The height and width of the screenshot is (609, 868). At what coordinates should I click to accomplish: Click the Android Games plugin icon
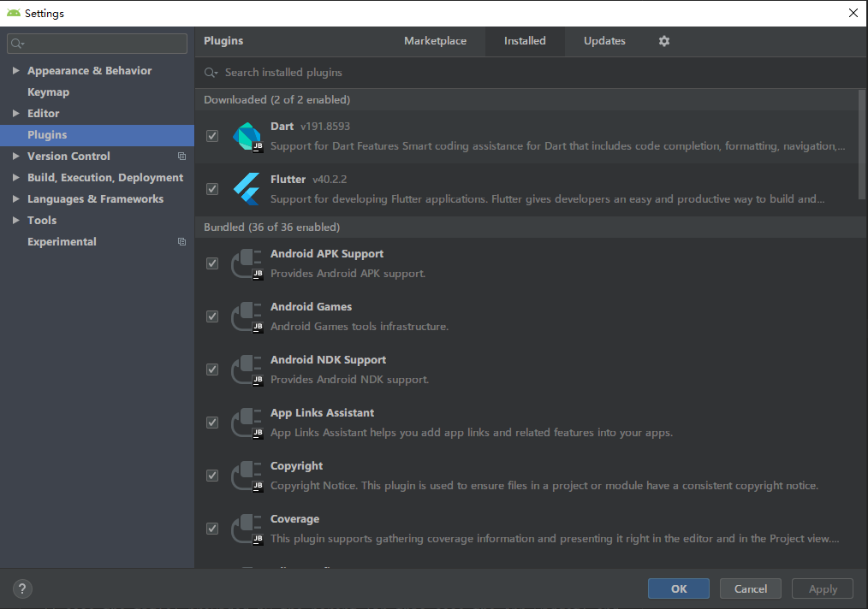[247, 316]
